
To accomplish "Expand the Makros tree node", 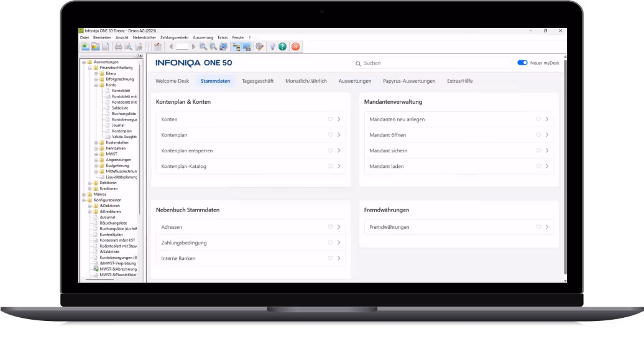I will (84, 194).
